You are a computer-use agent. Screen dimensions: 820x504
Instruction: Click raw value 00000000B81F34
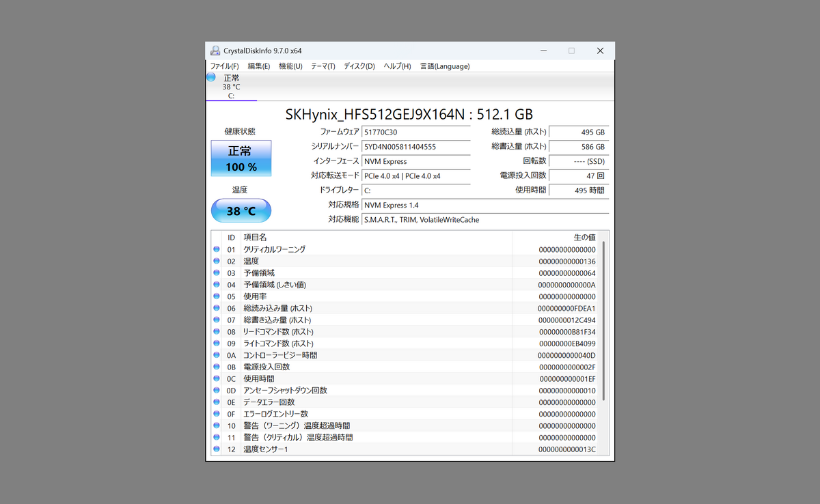pyautogui.click(x=567, y=331)
